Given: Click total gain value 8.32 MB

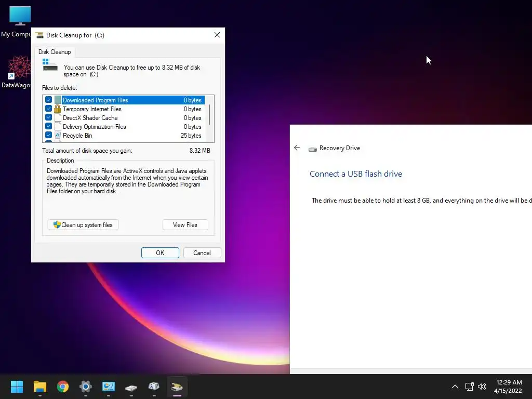Looking at the screenshot, I should (x=200, y=151).
